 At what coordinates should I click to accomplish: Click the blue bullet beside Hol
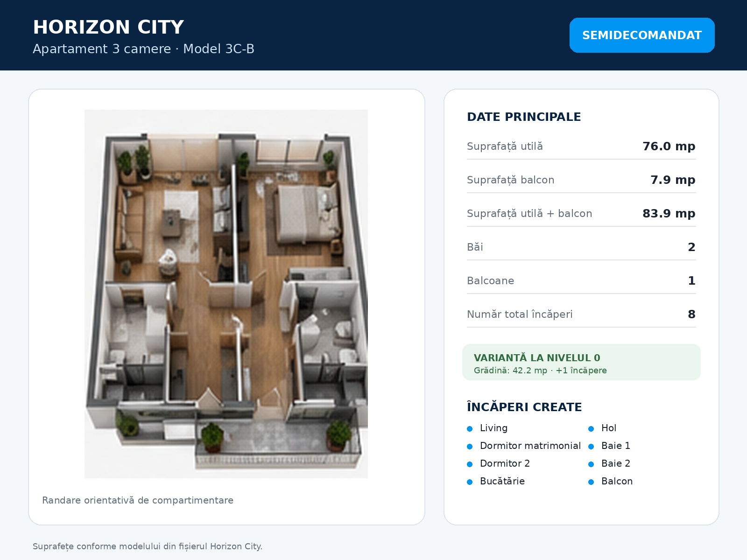pyautogui.click(x=591, y=429)
